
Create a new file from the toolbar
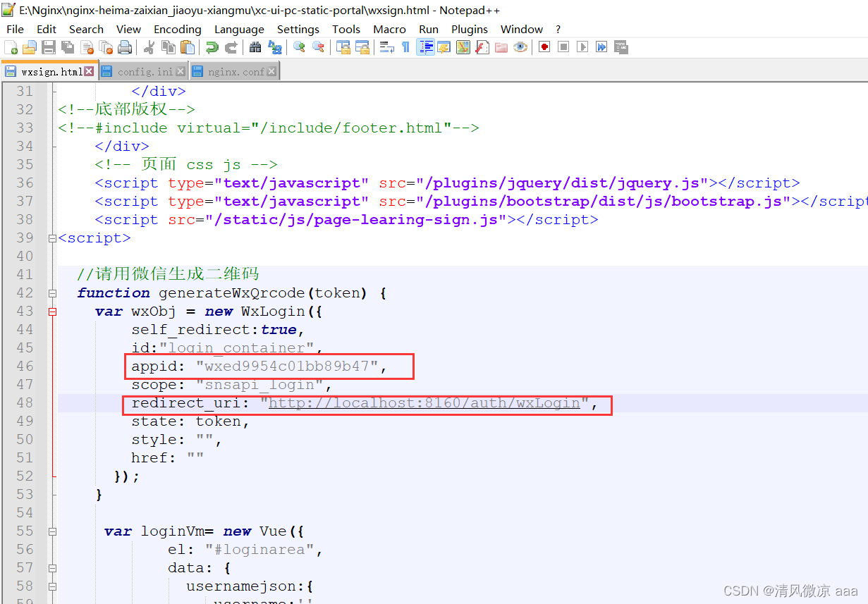11,47
